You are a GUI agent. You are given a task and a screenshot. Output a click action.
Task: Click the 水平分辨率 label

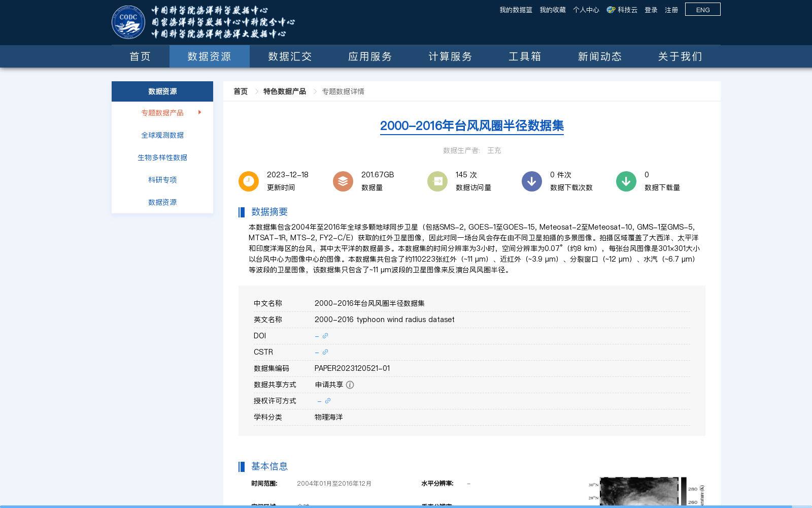[x=437, y=484]
